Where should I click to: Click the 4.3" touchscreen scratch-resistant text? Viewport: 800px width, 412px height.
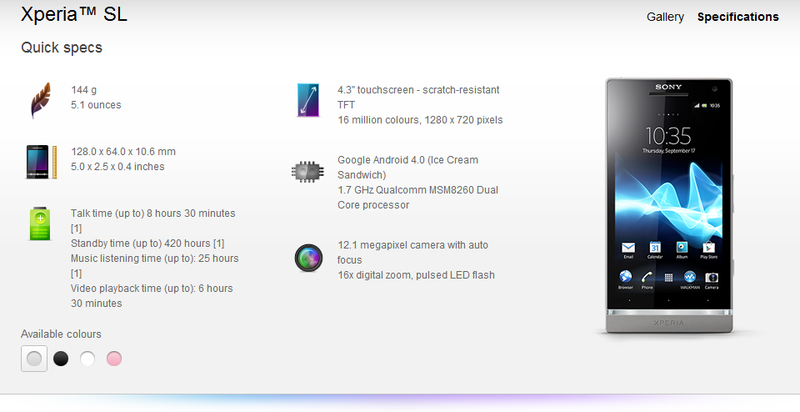click(x=418, y=97)
